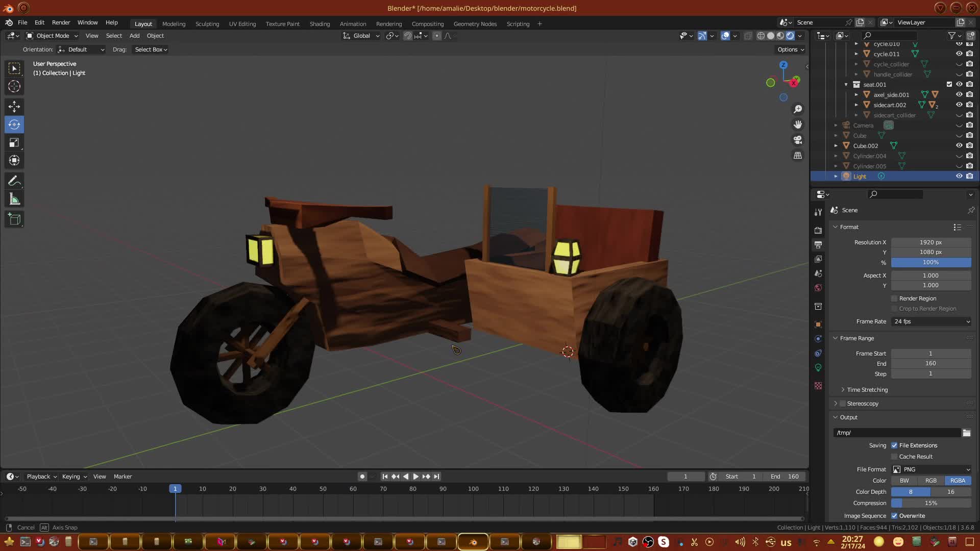The height and width of the screenshot is (551, 980).
Task: Uncheck the File Extensions checkbox
Action: click(x=894, y=445)
